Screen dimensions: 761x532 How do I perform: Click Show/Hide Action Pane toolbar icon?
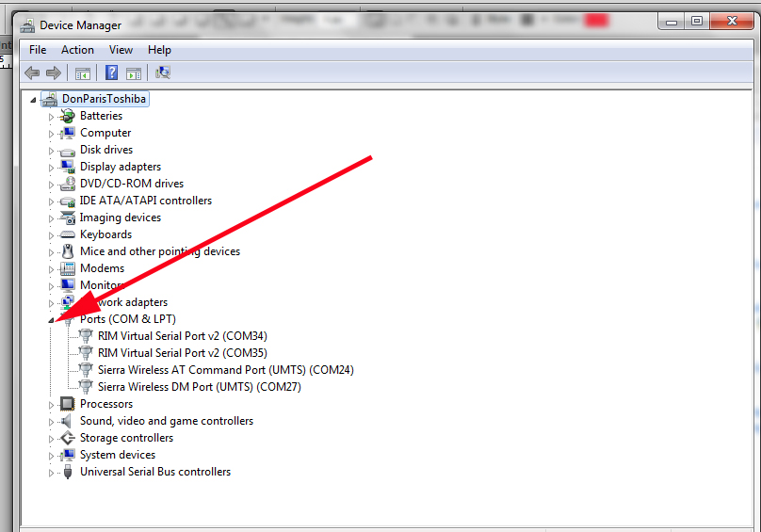(134, 73)
